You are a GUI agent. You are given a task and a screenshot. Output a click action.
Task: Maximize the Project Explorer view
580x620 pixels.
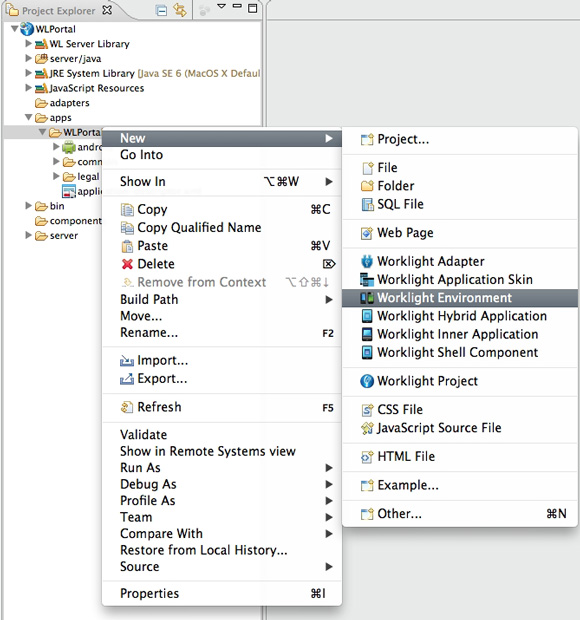[253, 8]
